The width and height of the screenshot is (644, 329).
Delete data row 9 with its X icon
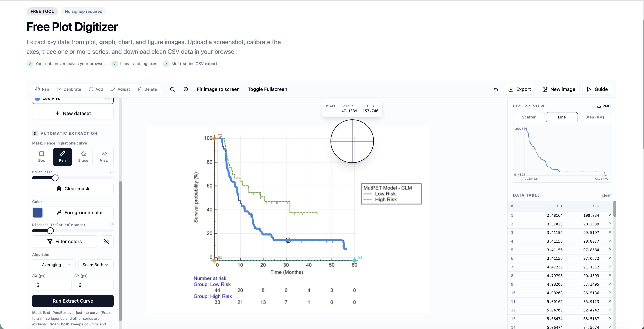click(x=610, y=284)
